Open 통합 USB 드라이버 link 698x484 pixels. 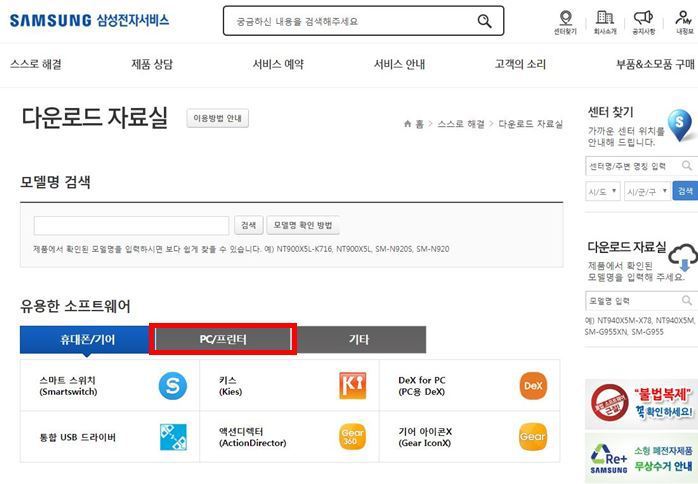click(x=77, y=437)
